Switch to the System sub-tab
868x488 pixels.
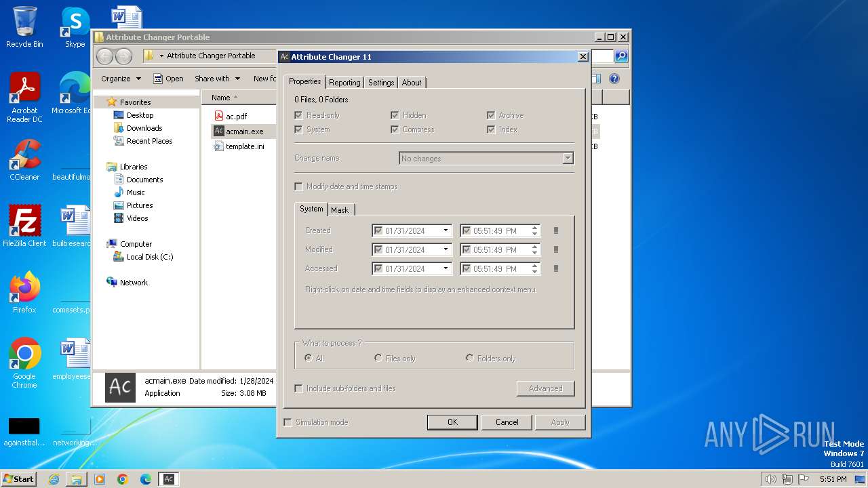pyautogui.click(x=311, y=209)
